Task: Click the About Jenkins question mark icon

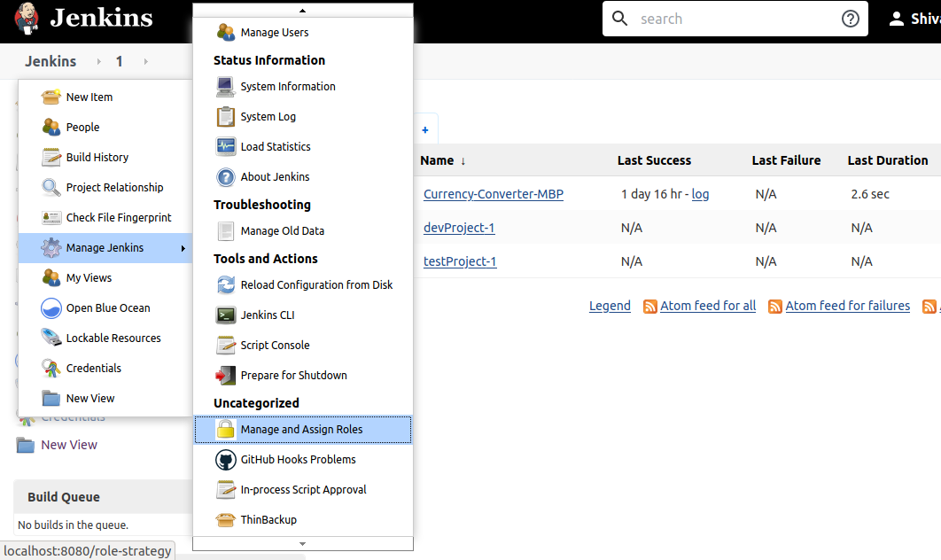Action: tap(226, 177)
